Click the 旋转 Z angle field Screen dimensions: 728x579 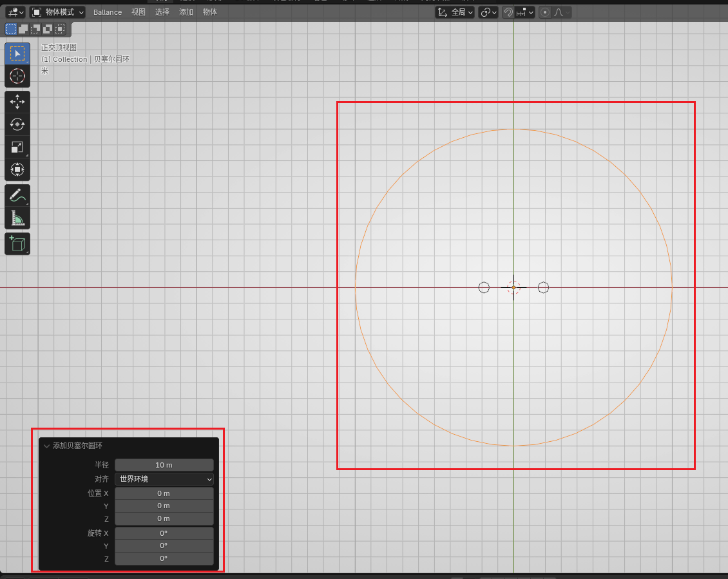click(x=164, y=558)
